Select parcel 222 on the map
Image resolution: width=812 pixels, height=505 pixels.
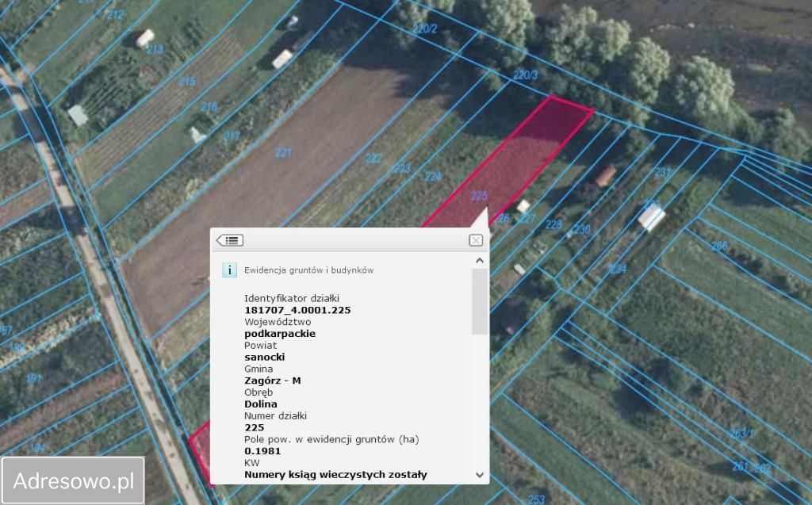pyautogui.click(x=373, y=158)
